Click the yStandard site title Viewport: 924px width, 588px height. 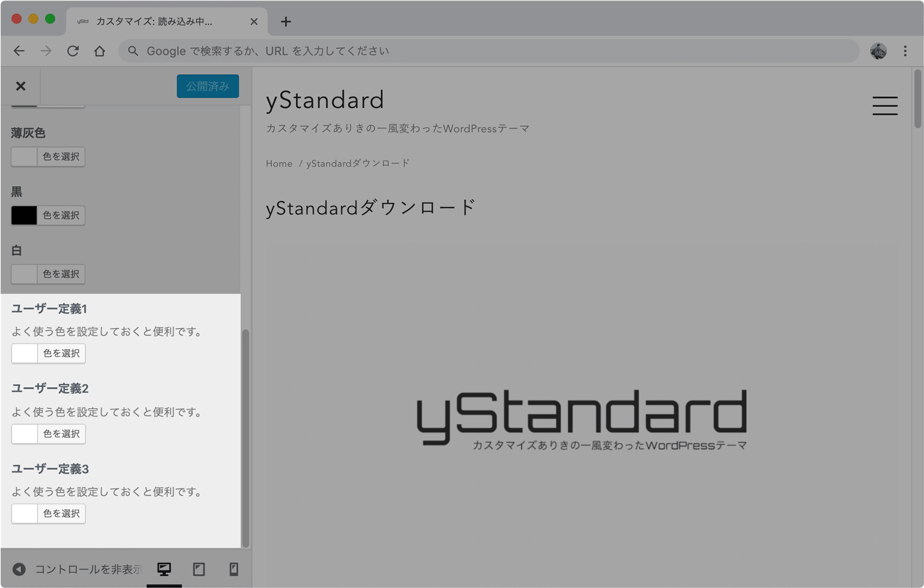point(325,100)
